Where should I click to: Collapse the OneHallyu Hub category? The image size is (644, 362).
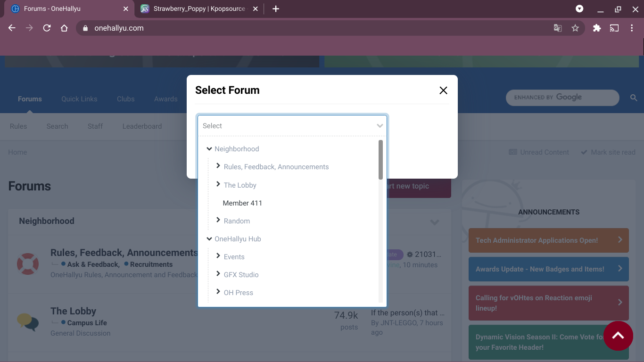pos(209,239)
